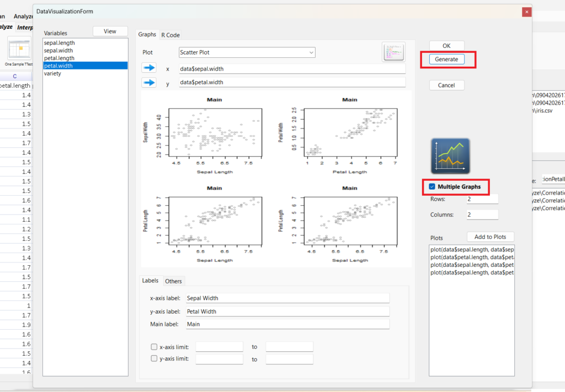Click the Main label input field
This screenshot has height=392, width=565.
pos(287,324)
